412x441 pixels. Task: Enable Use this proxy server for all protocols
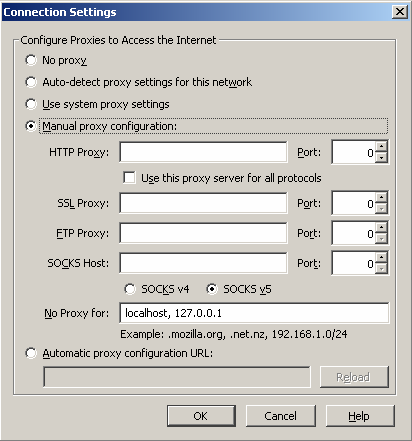click(129, 178)
